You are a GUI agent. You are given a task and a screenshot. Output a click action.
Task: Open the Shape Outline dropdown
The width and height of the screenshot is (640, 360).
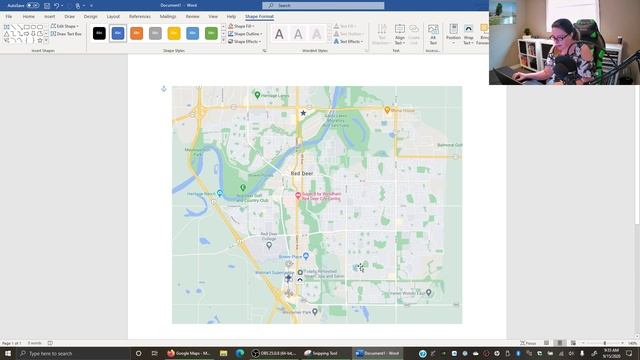(245, 34)
